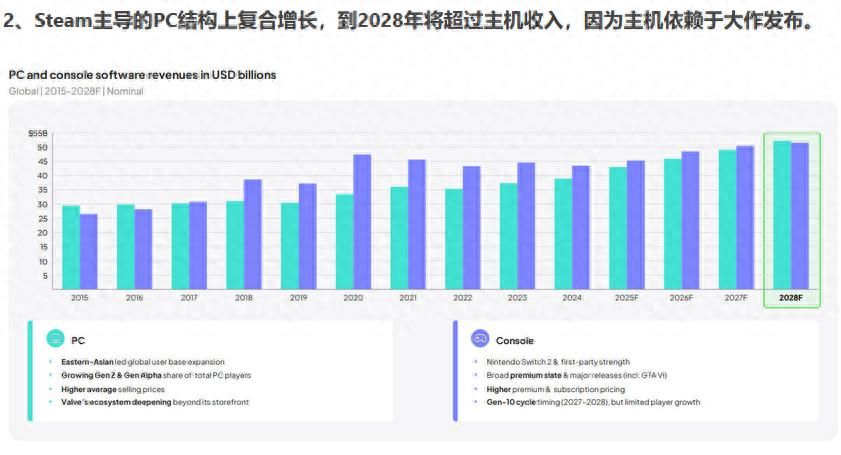
Task: Click the PC monitor icon
Action: click(x=56, y=339)
